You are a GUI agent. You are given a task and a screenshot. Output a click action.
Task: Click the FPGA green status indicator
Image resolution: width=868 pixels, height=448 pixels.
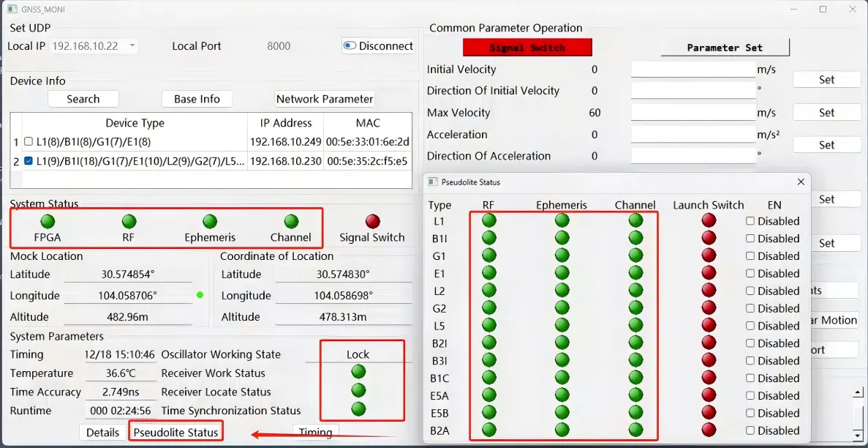pyautogui.click(x=48, y=221)
